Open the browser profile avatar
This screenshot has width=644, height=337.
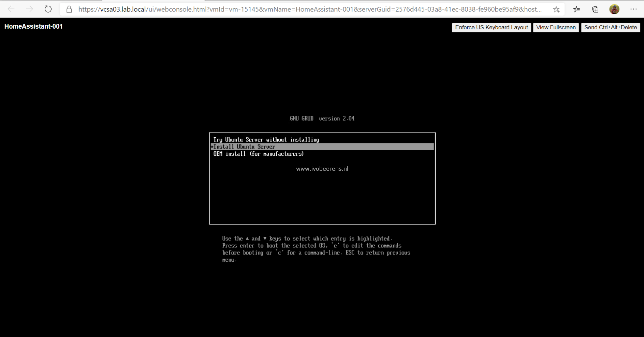[614, 9]
